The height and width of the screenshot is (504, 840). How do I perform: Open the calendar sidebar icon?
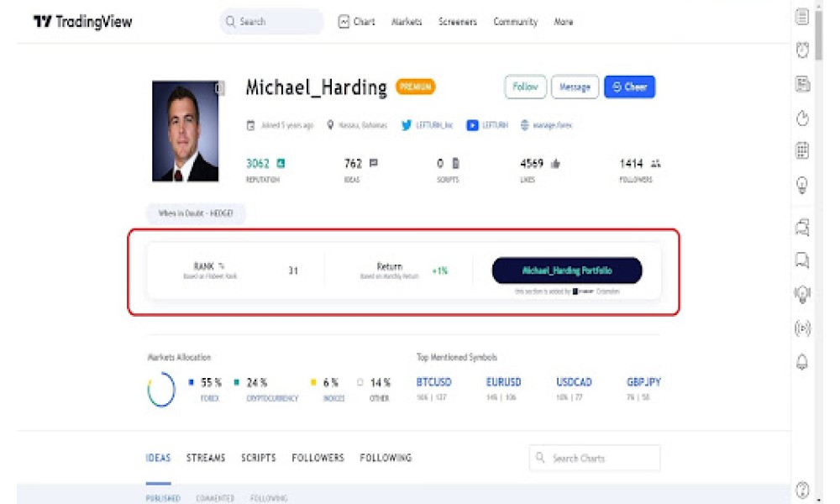coord(802,150)
